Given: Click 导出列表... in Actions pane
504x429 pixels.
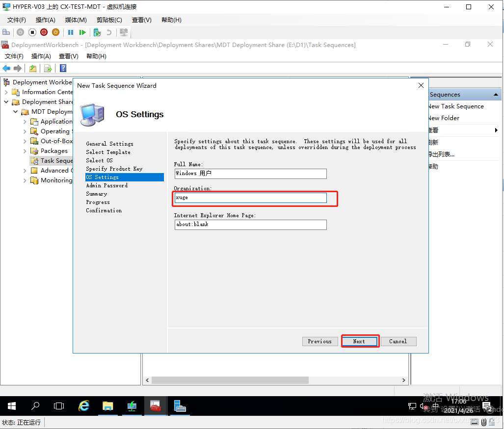Looking at the screenshot, I should coord(441,154).
